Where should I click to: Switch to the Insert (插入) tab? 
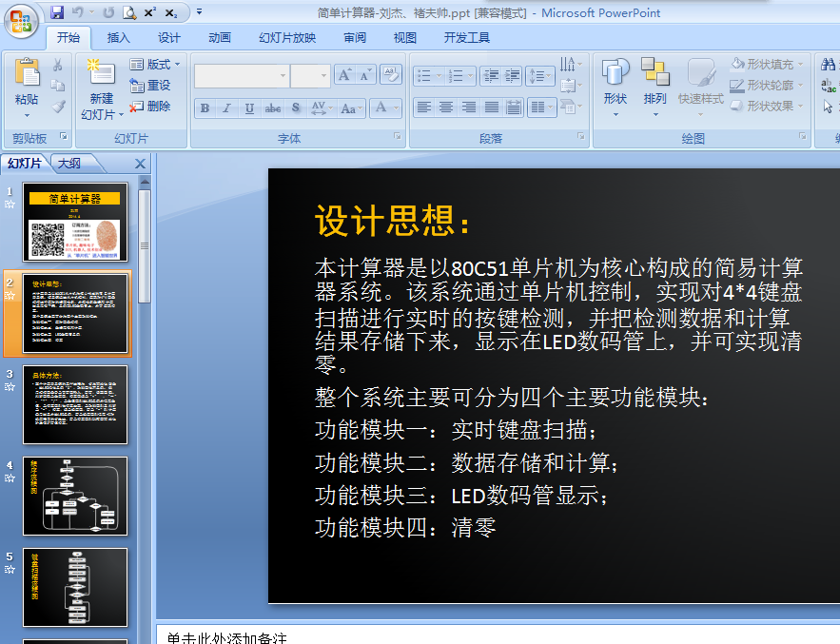click(118, 37)
